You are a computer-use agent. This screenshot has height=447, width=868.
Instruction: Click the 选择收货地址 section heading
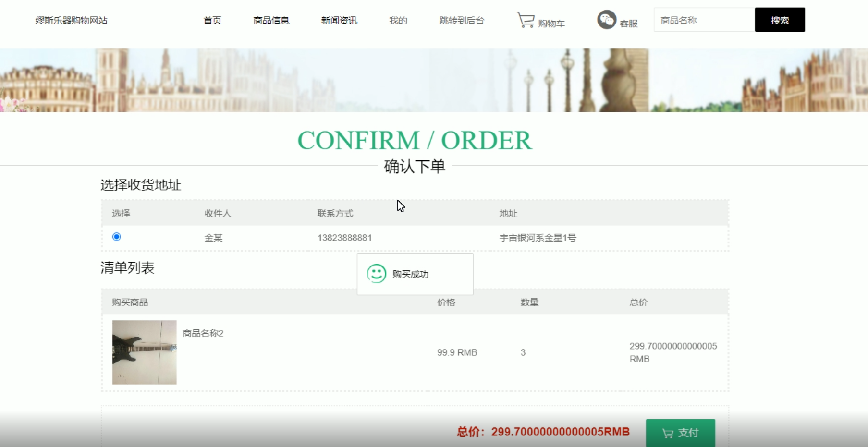[x=141, y=185]
